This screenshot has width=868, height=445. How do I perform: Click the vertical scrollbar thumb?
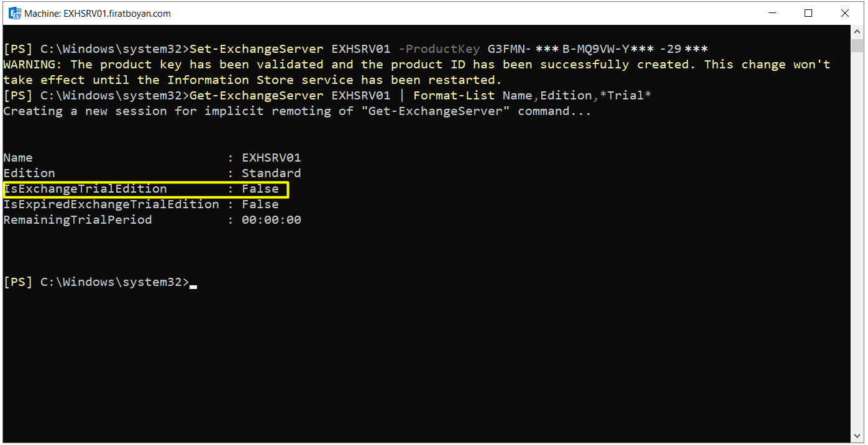[857, 45]
